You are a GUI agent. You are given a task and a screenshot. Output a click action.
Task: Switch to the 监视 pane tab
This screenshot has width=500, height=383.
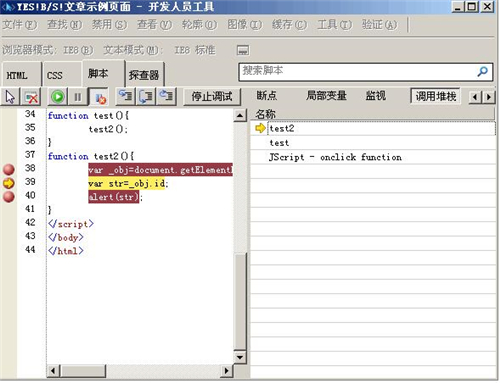point(376,96)
